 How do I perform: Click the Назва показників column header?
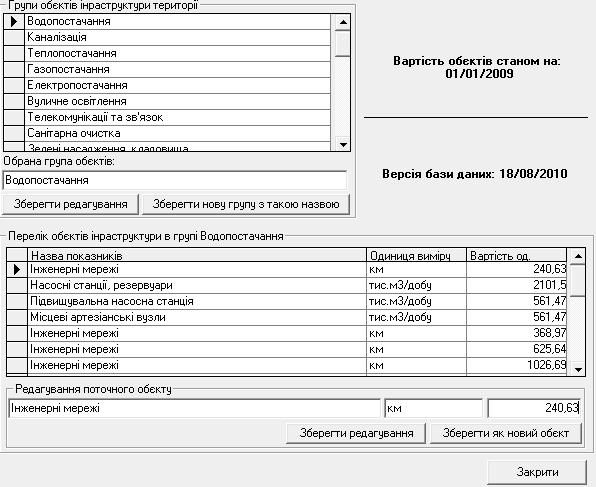[197, 255]
